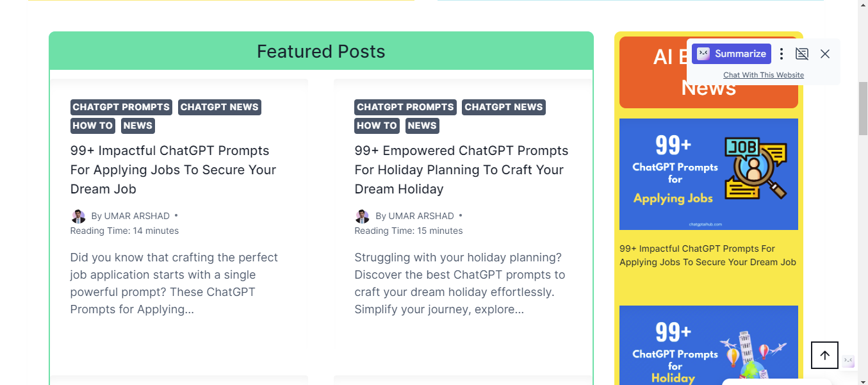Click Umar Arshad's avatar on the jobs article
Image resolution: width=868 pixels, height=385 pixels.
[x=78, y=216]
